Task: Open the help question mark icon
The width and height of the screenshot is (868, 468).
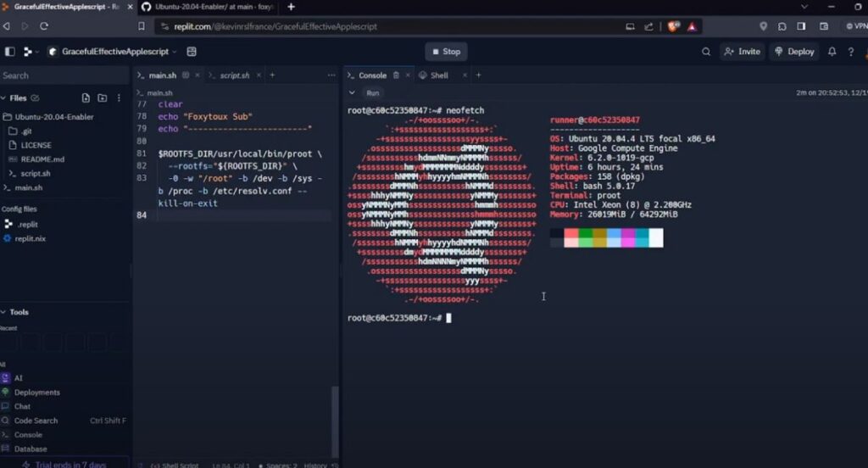Action: (x=851, y=52)
